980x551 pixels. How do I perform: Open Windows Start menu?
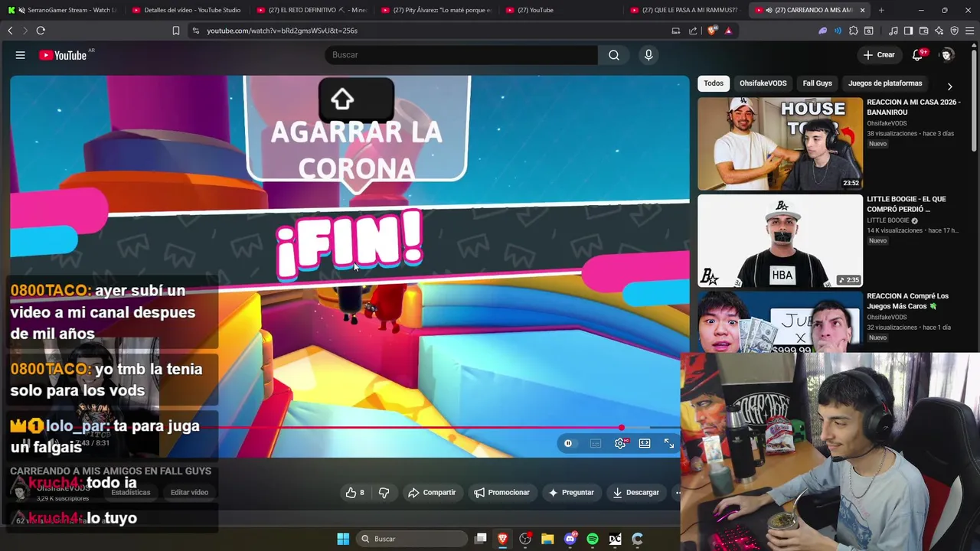pyautogui.click(x=343, y=539)
